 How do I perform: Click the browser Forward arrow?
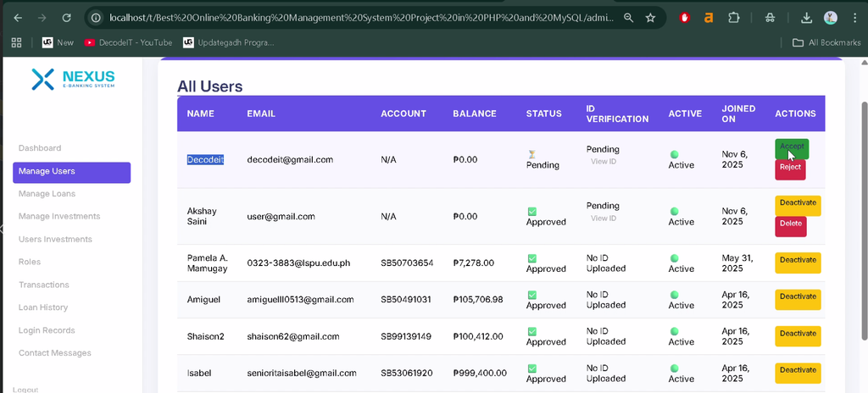tap(42, 18)
